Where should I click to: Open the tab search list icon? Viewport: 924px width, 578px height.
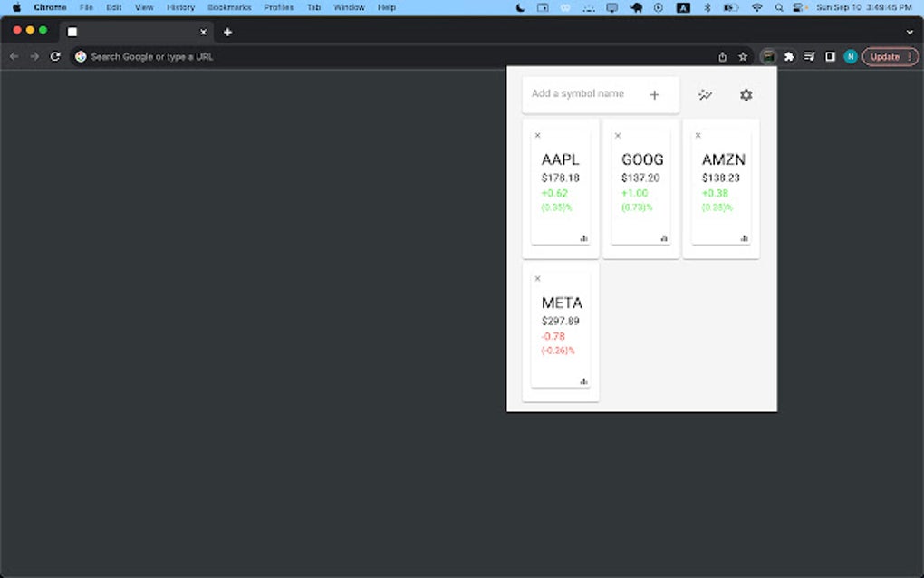coord(810,56)
